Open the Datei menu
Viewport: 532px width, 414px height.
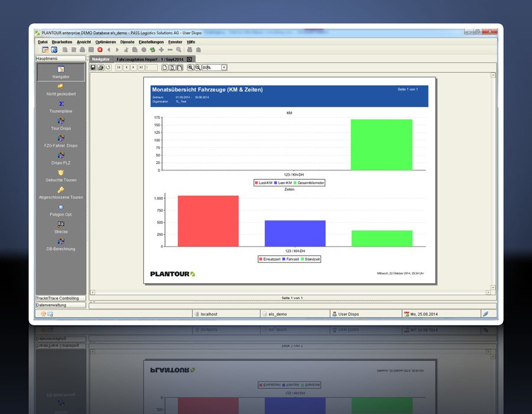coord(43,42)
